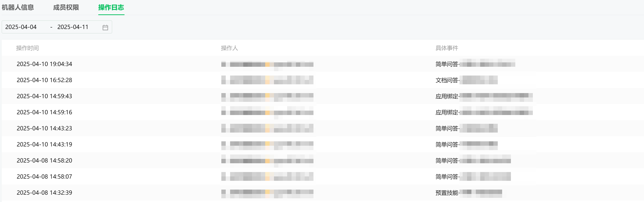
Task: Click the 操作人 column header
Action: [x=229, y=48]
